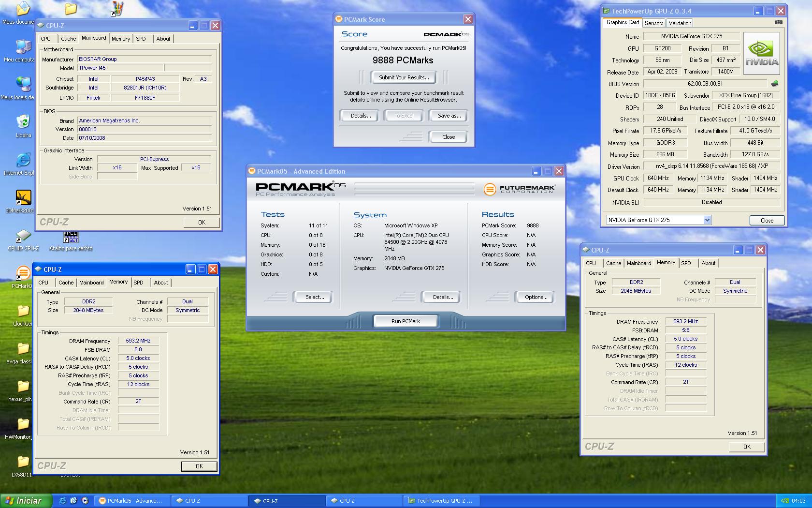Click Details under the System section
The image size is (812, 508).
point(443,297)
